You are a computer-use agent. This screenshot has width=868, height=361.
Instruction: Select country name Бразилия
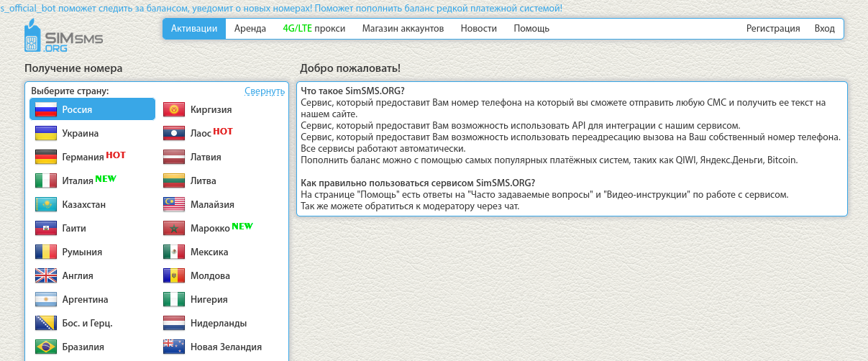(83, 347)
